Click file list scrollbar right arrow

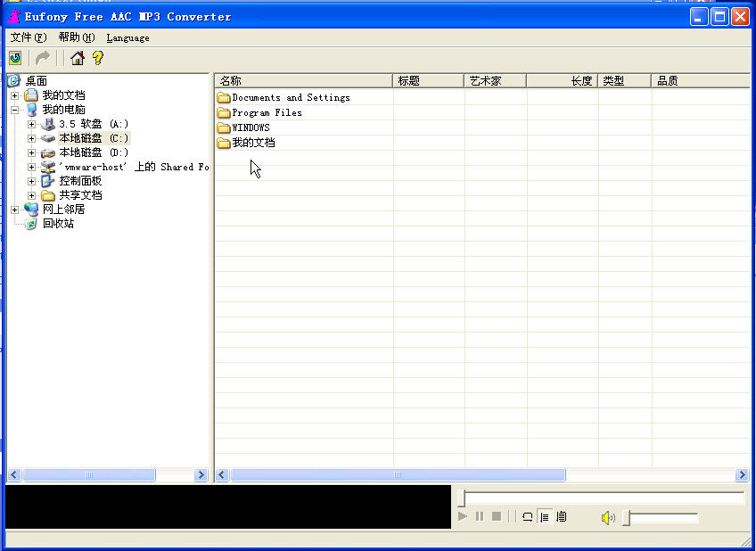742,475
